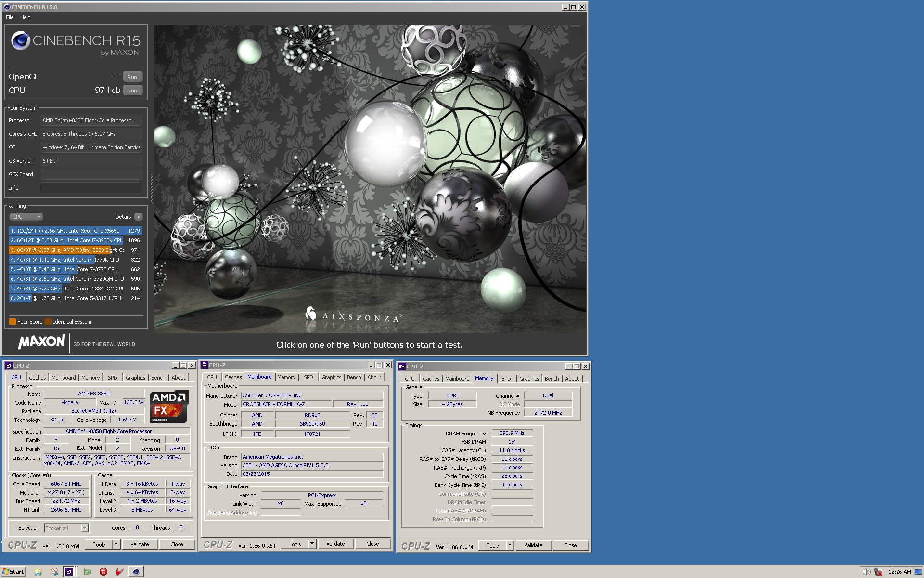The height and width of the screenshot is (578, 924).
Task: Open Memory tab in CPU-Z CPU window
Action: pyautogui.click(x=90, y=378)
